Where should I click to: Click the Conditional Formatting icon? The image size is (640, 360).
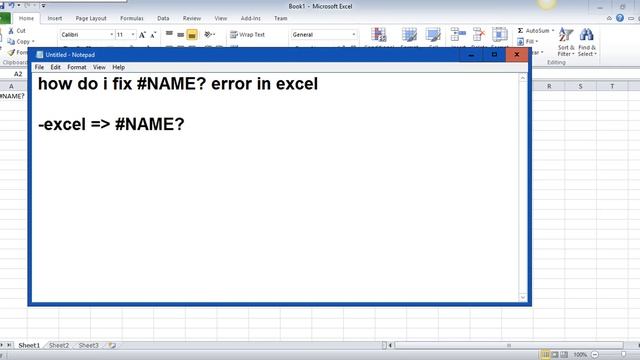[378, 35]
